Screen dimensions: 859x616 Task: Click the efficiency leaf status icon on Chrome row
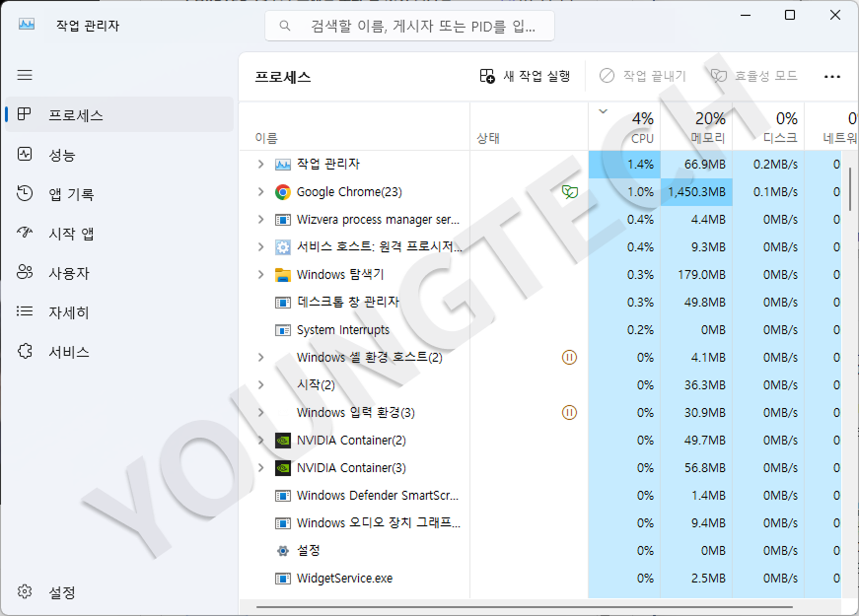tap(570, 191)
